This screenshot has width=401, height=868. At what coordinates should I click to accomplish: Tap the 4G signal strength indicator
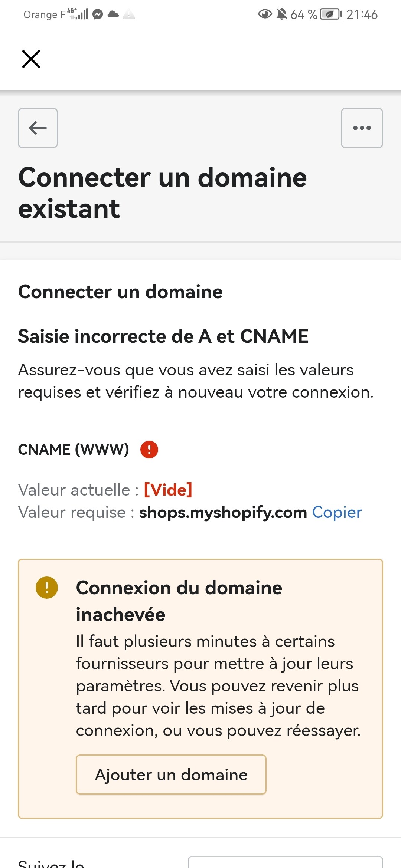click(78, 14)
